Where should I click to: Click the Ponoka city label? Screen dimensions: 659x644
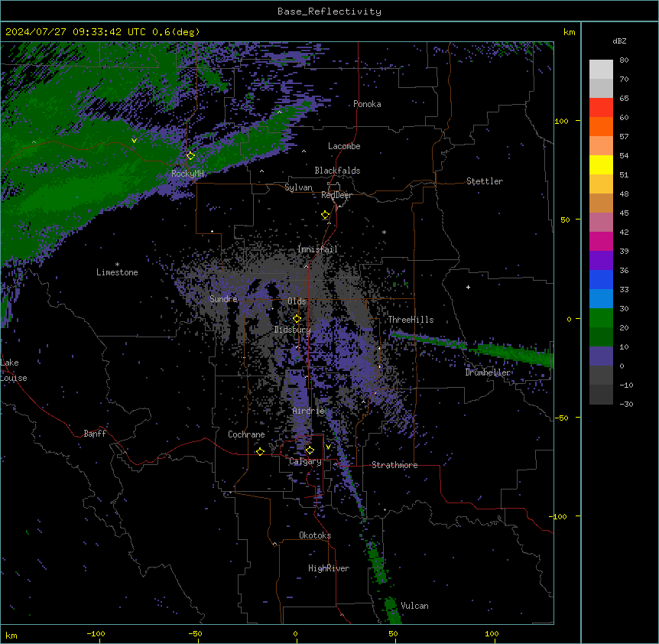[x=367, y=104]
